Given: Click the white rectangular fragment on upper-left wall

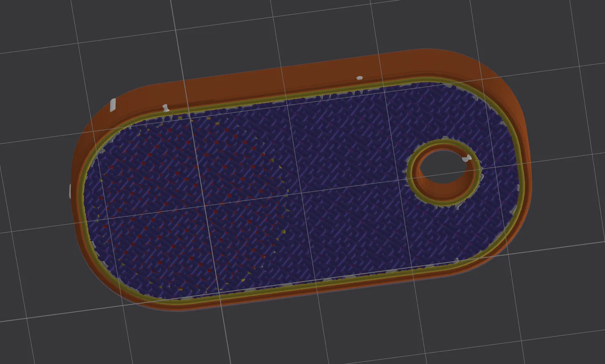Looking at the screenshot, I should click(x=113, y=105).
